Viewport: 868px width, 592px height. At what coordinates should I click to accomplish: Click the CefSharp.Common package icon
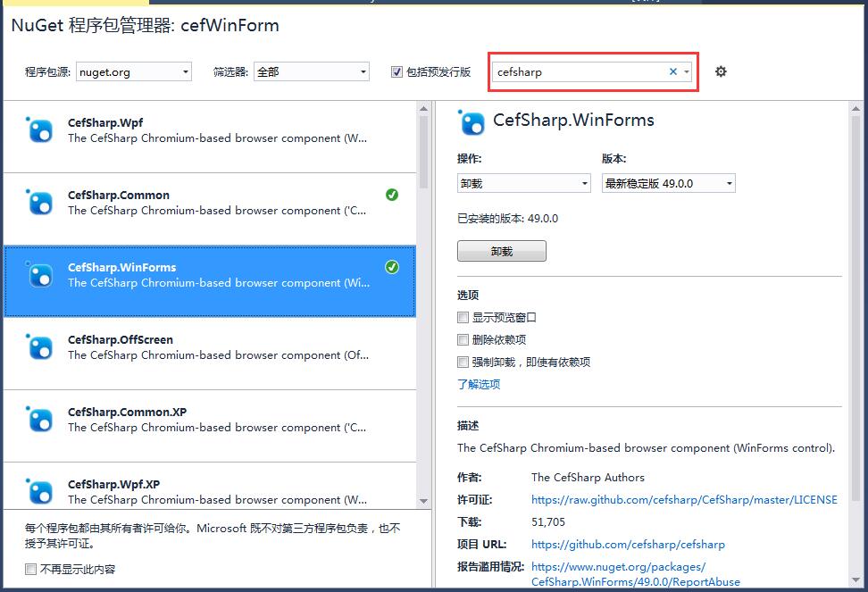tap(39, 202)
